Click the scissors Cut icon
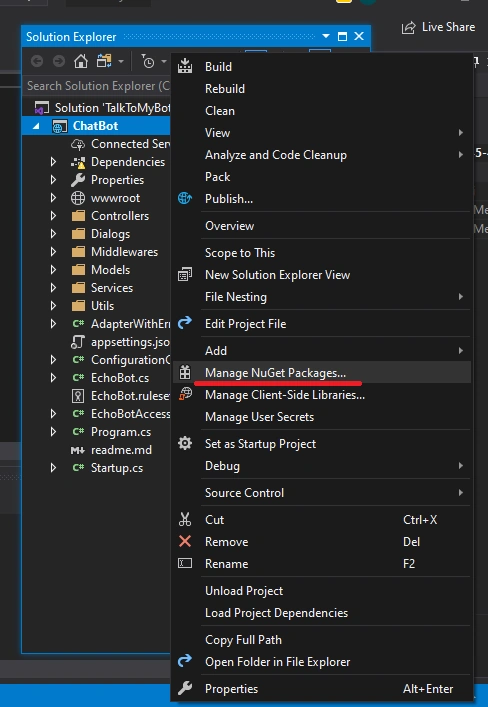Screen dimensions: 488x707 pos(185,519)
